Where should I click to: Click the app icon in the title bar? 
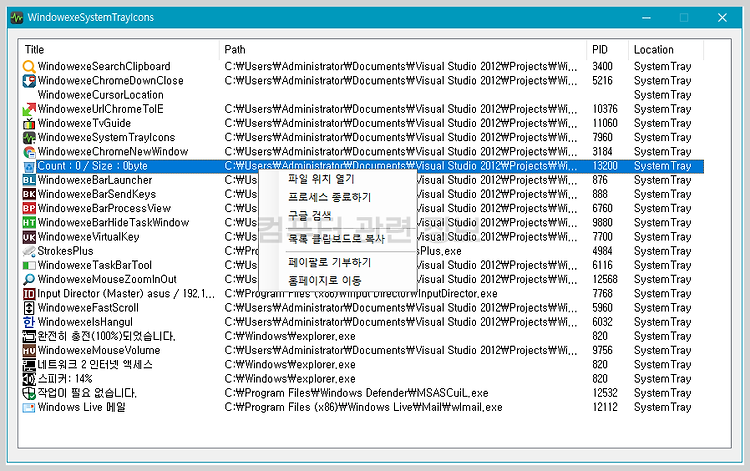click(17, 18)
